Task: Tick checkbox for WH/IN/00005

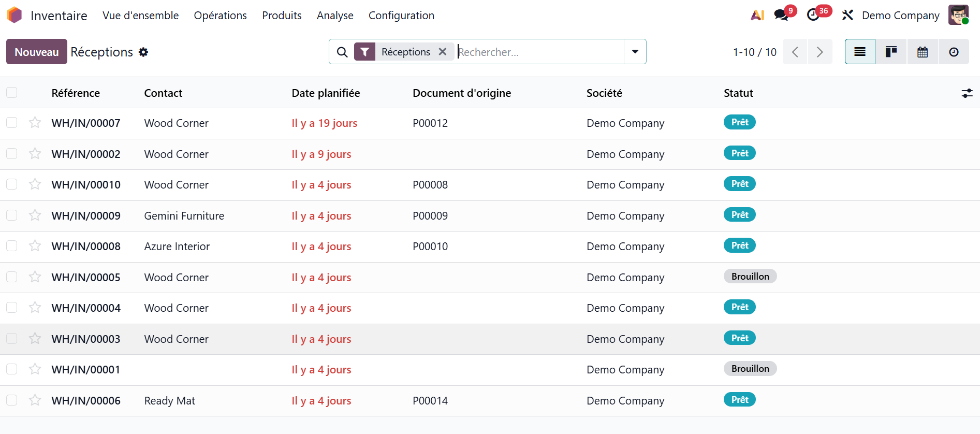Action: coord(11,277)
